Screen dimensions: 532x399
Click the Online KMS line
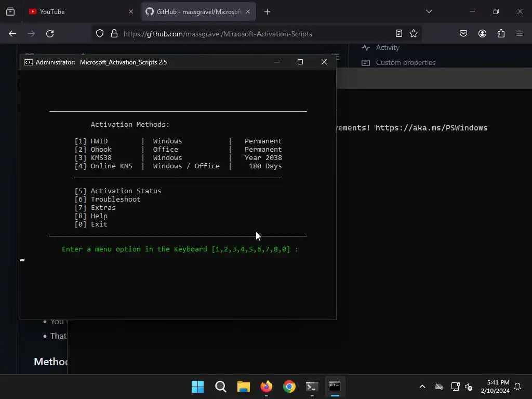(178, 166)
